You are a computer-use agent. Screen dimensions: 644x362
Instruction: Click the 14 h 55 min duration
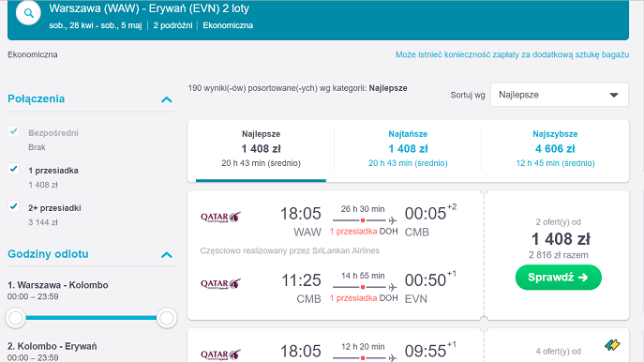pyautogui.click(x=363, y=276)
